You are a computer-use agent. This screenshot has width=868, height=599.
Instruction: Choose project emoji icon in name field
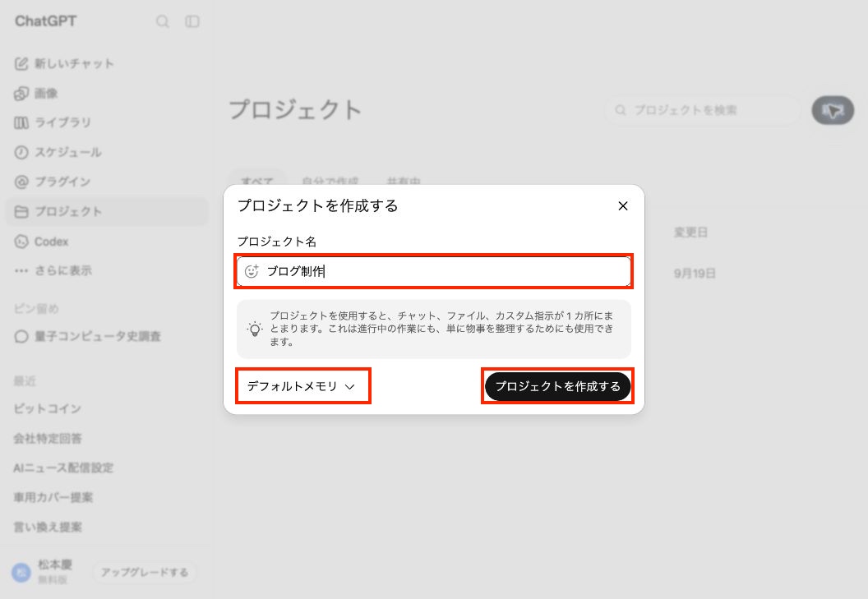coord(252,271)
